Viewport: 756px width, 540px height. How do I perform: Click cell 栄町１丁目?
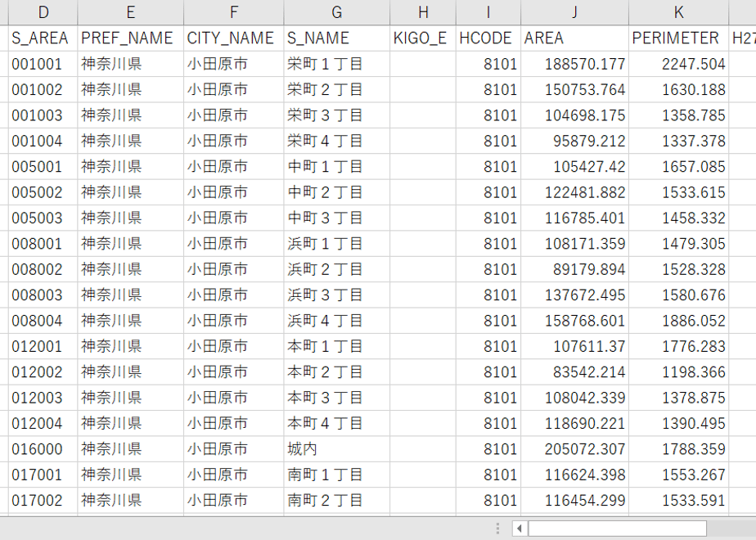coord(336,64)
